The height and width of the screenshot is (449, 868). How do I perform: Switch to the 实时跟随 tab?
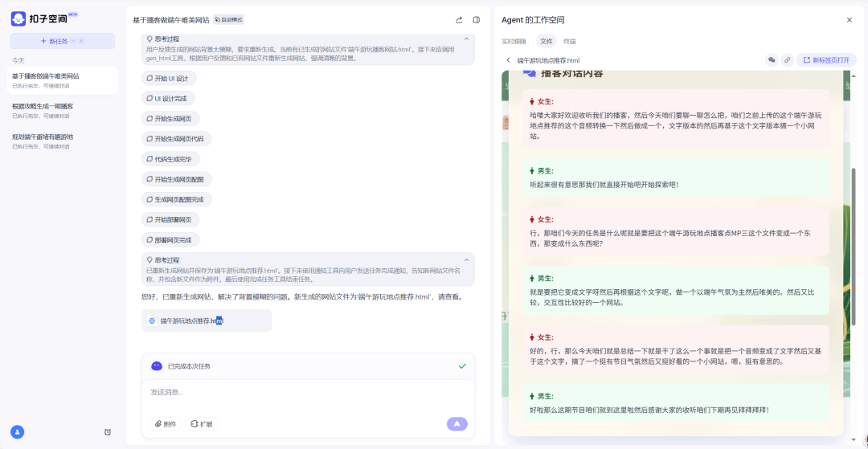pyautogui.click(x=513, y=42)
